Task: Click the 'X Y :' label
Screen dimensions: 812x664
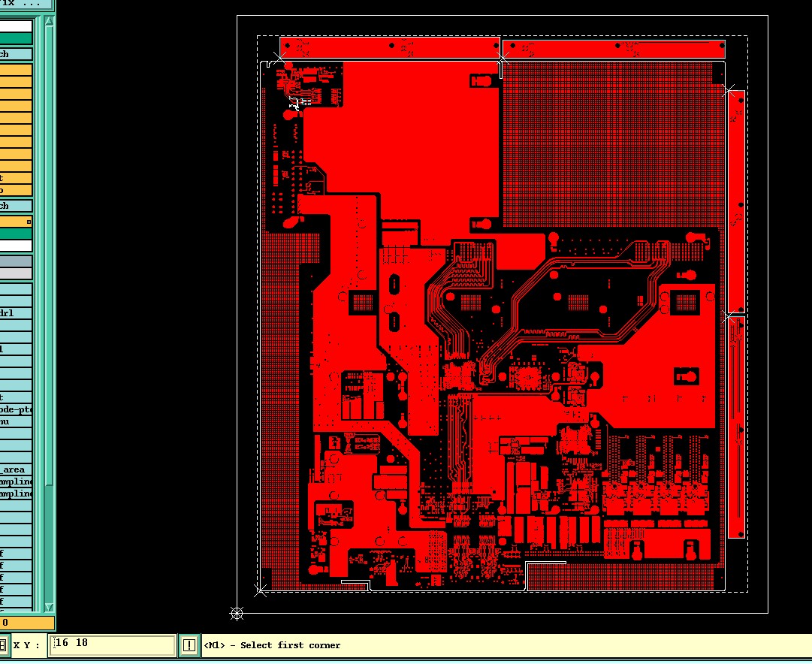Action: (26, 645)
